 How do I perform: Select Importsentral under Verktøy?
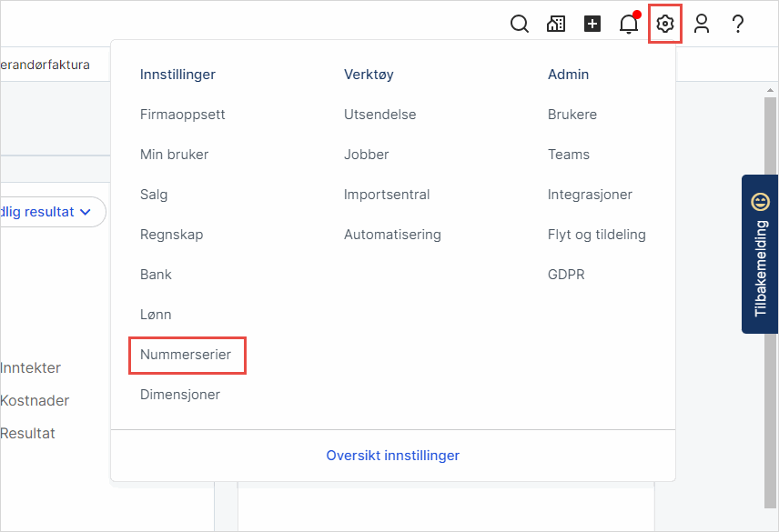(387, 195)
